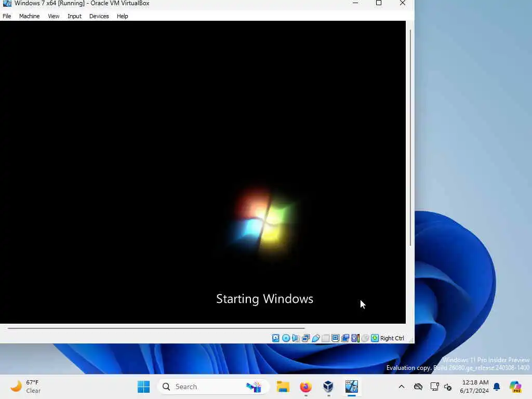This screenshot has width=532, height=399.
Task: Click the OneDrive cloud tray icon
Action: [418, 387]
